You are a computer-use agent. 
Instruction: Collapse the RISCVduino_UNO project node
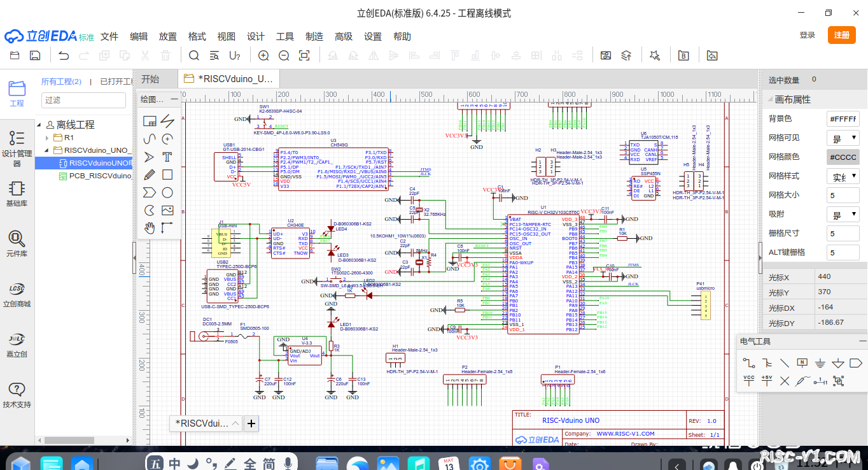47,150
